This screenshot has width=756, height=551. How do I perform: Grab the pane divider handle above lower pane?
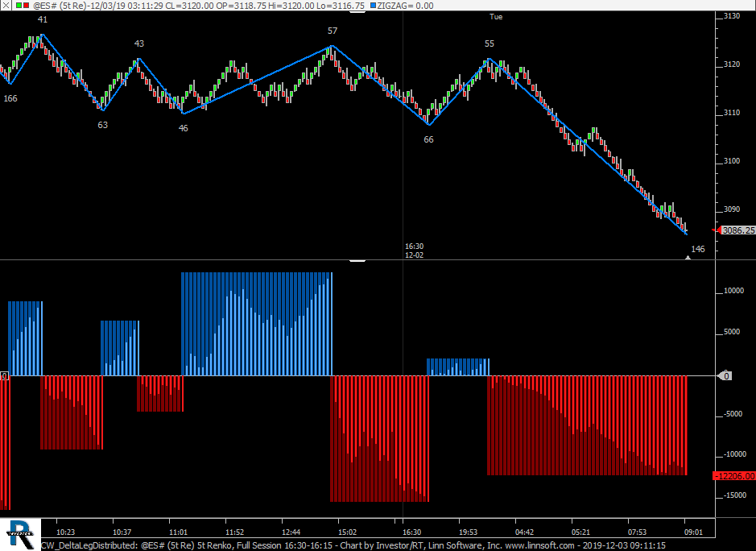click(357, 260)
